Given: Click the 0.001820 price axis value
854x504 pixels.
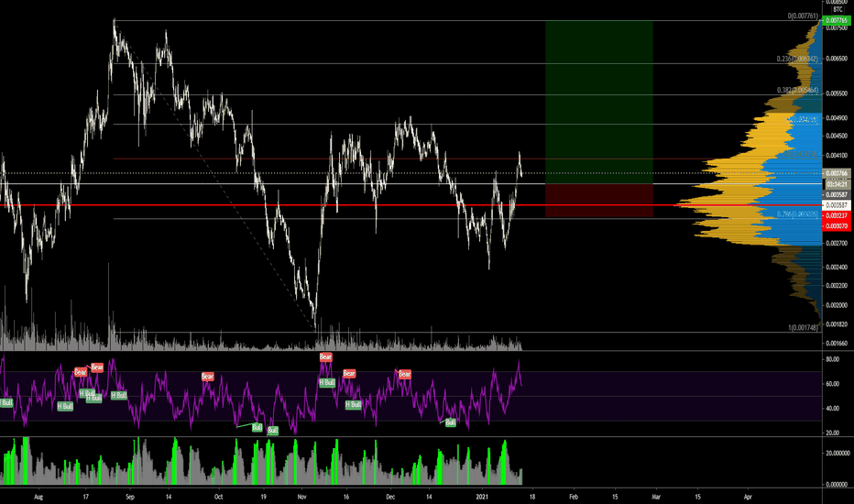Looking at the screenshot, I should pyautogui.click(x=837, y=324).
